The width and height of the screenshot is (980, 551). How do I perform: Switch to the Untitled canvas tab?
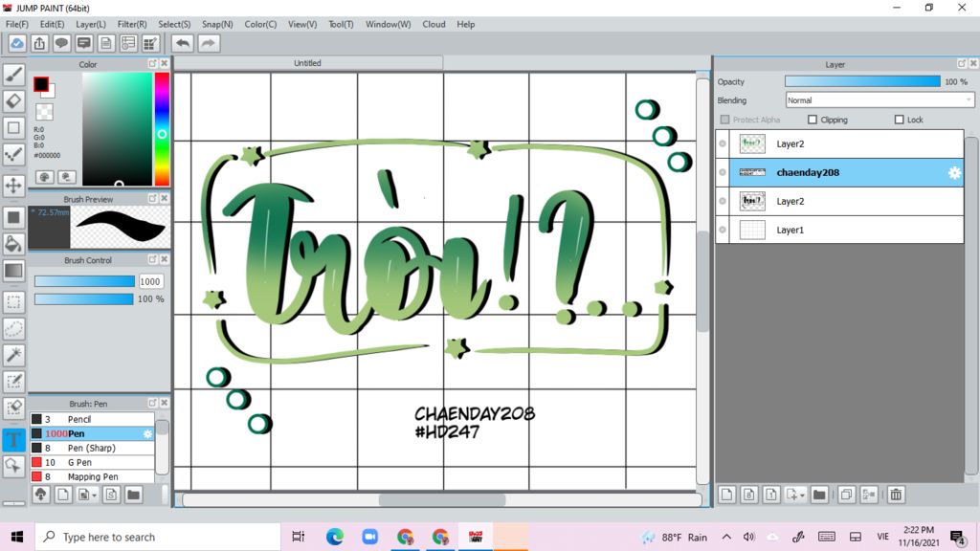tap(308, 63)
